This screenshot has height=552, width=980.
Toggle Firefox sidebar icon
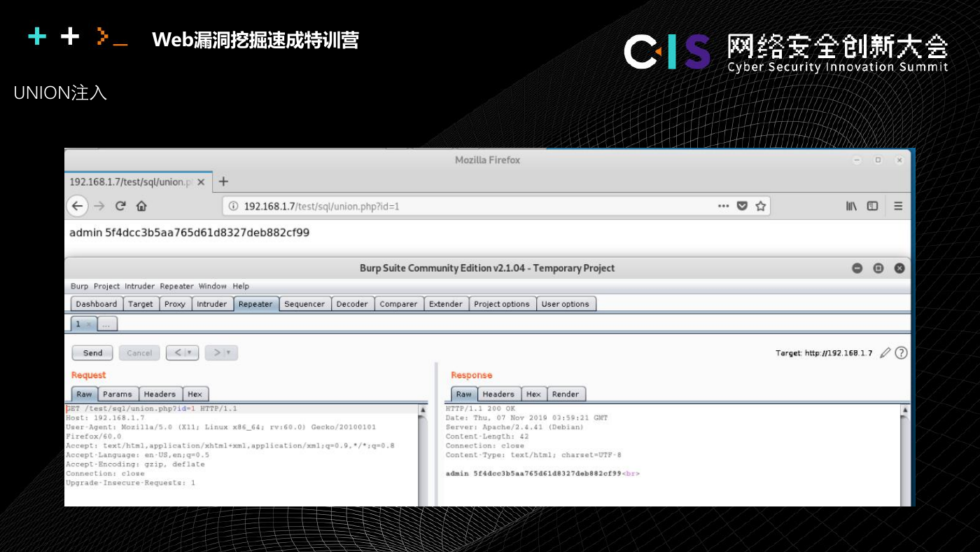point(873,206)
